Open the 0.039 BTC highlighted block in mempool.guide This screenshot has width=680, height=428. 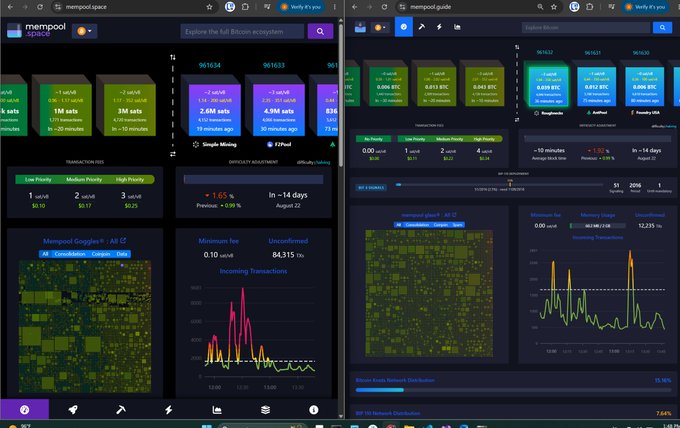[548, 87]
